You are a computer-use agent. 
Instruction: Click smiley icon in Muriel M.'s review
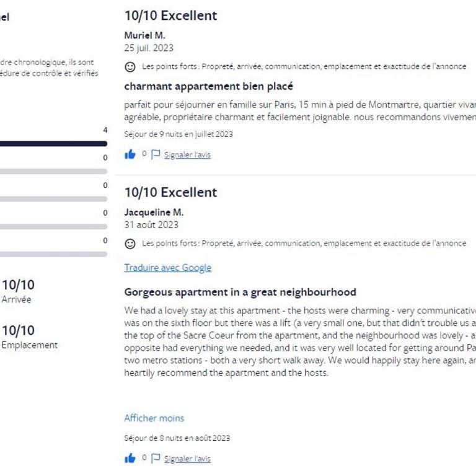pos(130,67)
